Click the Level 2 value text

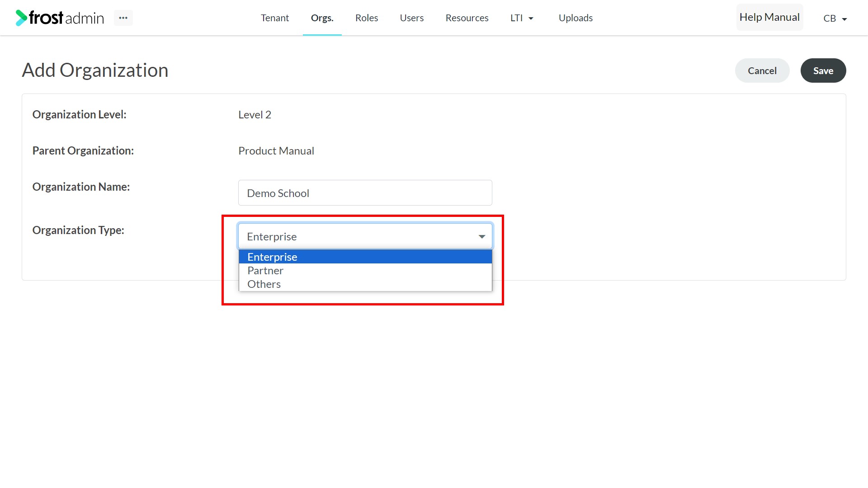pos(255,115)
